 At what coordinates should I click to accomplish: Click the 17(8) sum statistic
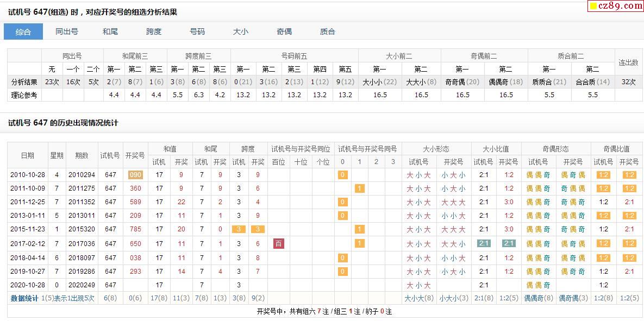click(159, 298)
